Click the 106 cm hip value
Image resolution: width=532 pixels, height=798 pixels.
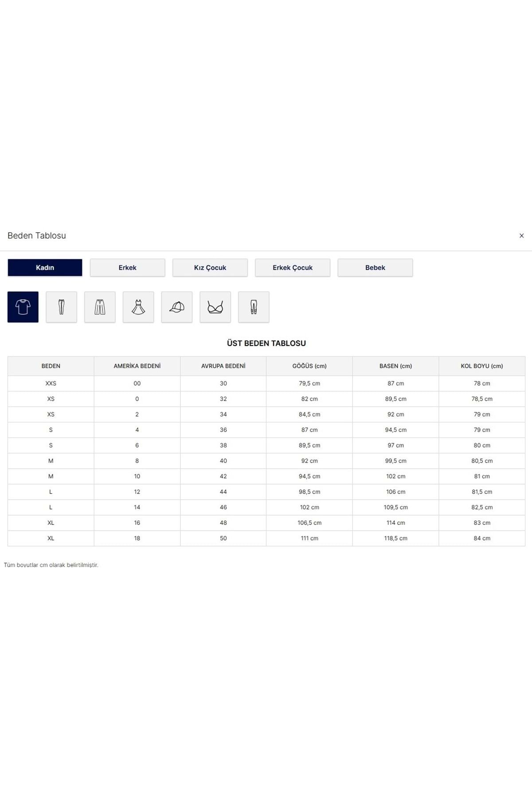pos(396,492)
